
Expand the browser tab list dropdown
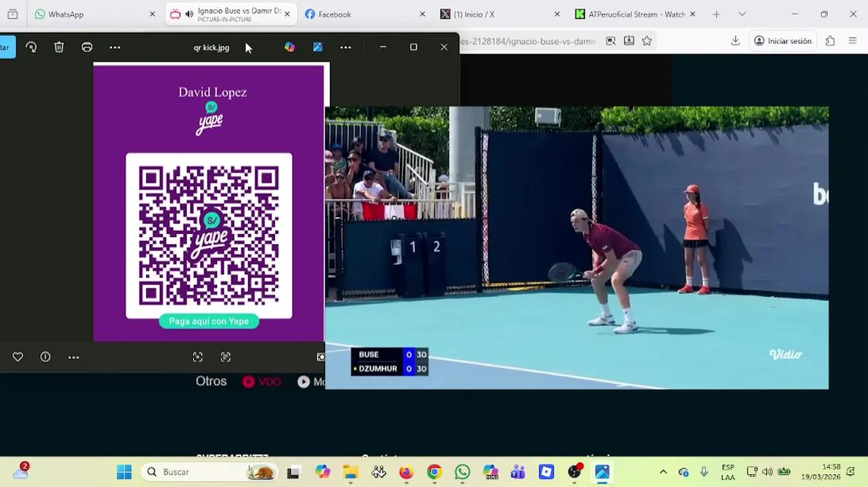point(742,14)
